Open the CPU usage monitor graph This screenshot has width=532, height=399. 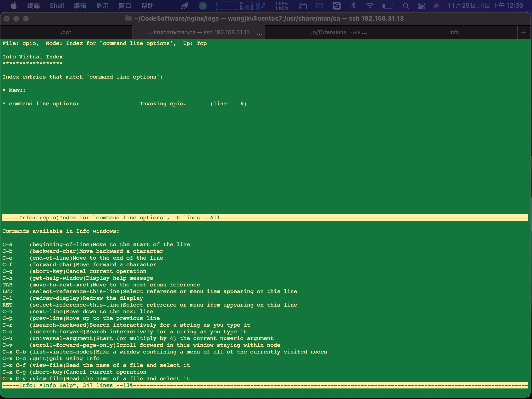(x=227, y=6)
